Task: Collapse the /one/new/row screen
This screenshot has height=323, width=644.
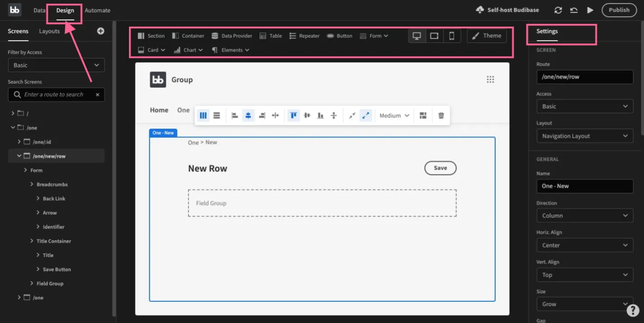Action: pyautogui.click(x=19, y=156)
